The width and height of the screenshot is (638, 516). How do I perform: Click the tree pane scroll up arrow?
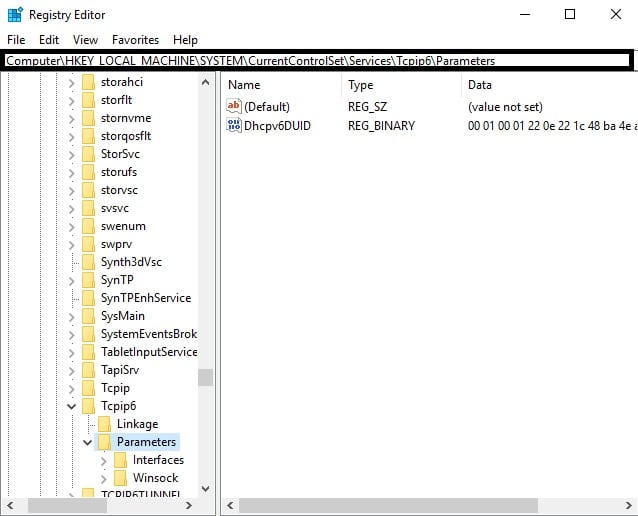205,82
